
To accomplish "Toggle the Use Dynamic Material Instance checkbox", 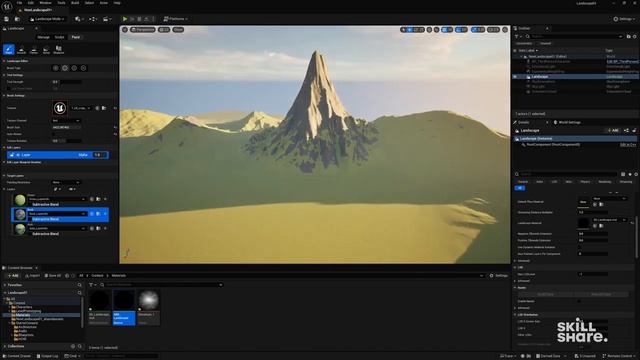I will (x=580, y=247).
